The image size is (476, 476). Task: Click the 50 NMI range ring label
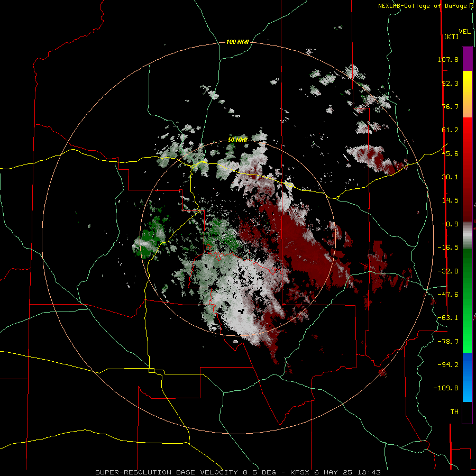(x=237, y=140)
